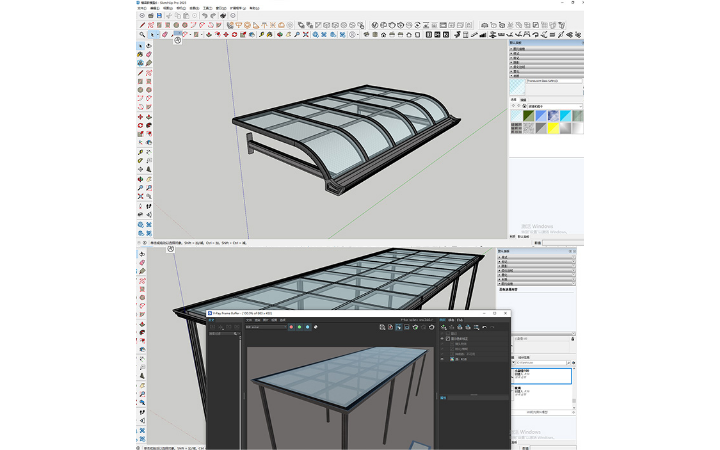Screen dimensions: 720x450
Task: Click the material name field Translucent Glass Safety
Action: (554, 81)
